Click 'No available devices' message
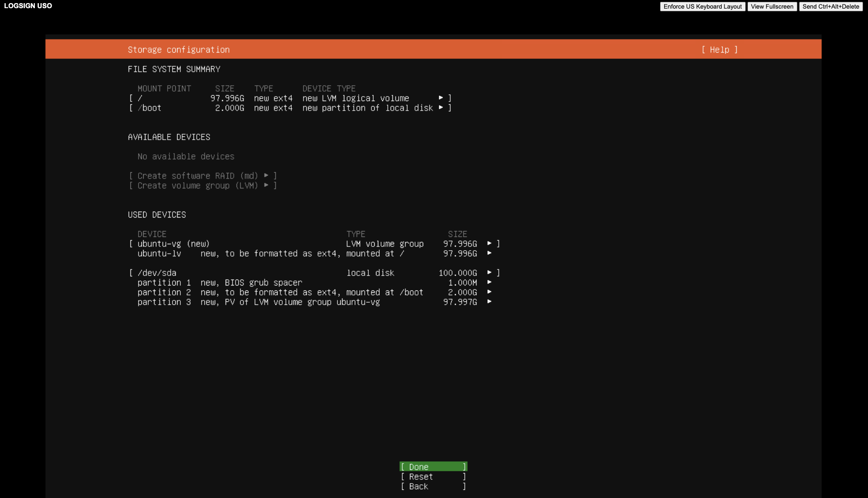 pyautogui.click(x=186, y=156)
